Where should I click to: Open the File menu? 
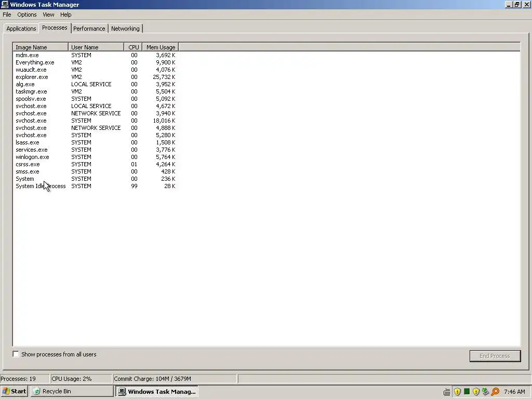click(x=7, y=15)
